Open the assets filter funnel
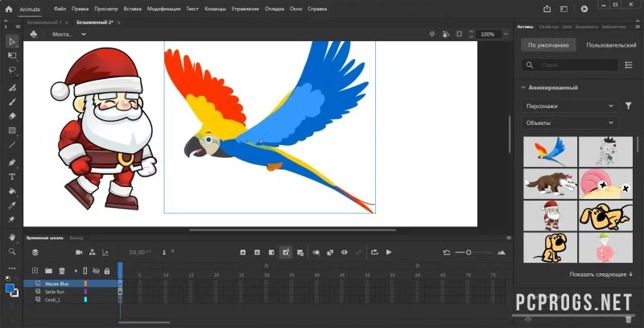This screenshot has height=328, width=644. 628,106
